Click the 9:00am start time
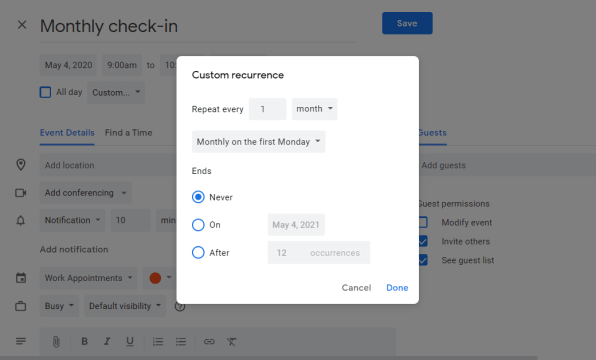 tap(122, 65)
